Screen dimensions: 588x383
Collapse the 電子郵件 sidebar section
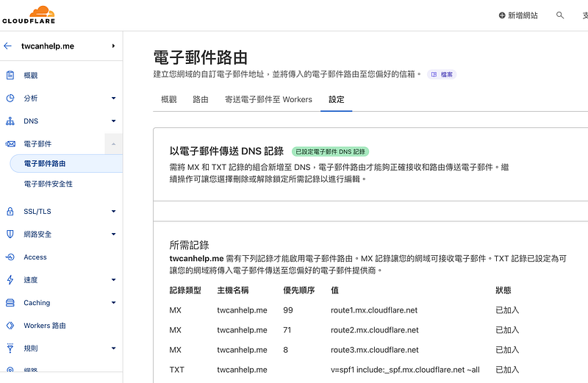[114, 144]
